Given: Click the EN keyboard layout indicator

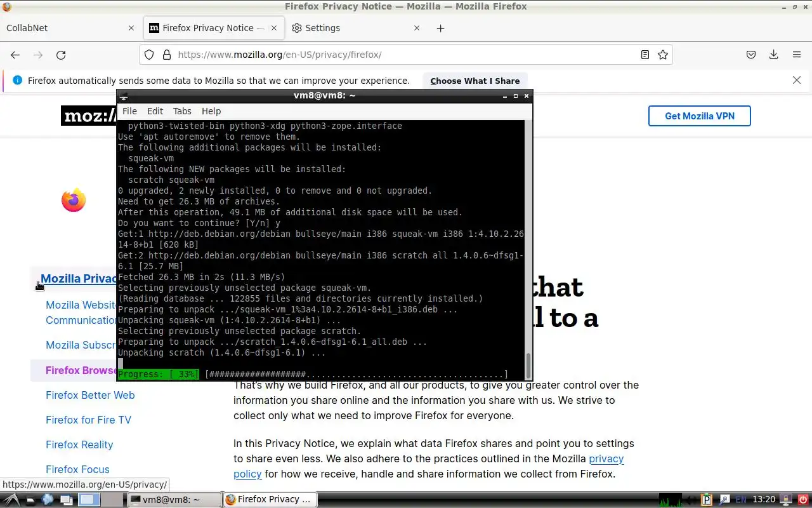Looking at the screenshot, I should tap(740, 500).
